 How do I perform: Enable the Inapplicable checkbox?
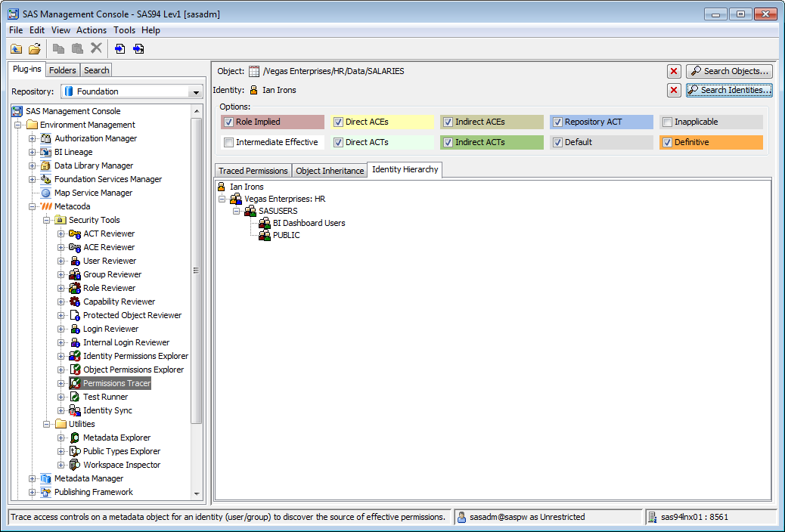(667, 122)
